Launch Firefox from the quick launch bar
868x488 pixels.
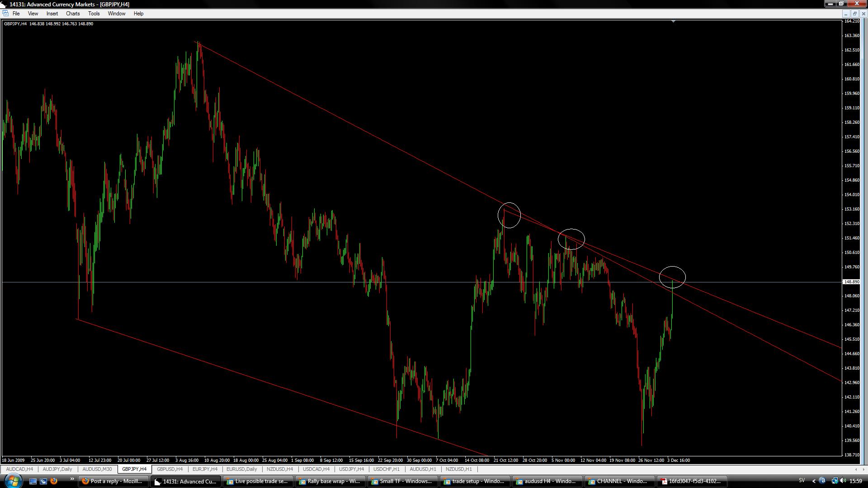(x=54, y=481)
